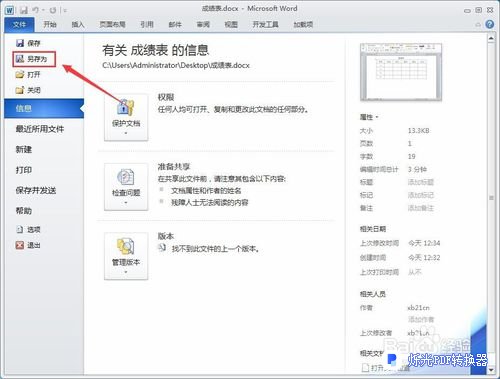The image size is (500, 379).
Task: Open the 检查问题 dropdown button
Action: point(126,187)
